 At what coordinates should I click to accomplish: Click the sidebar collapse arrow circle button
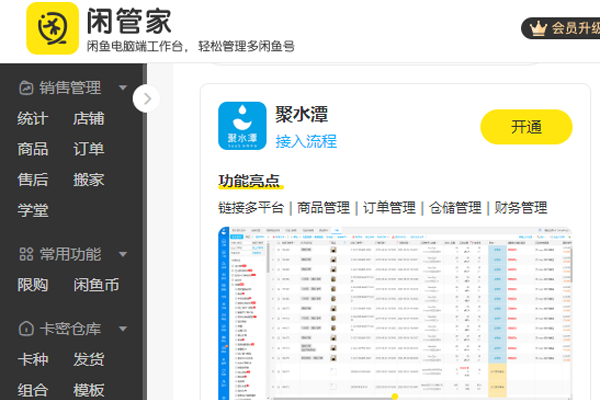tap(147, 99)
